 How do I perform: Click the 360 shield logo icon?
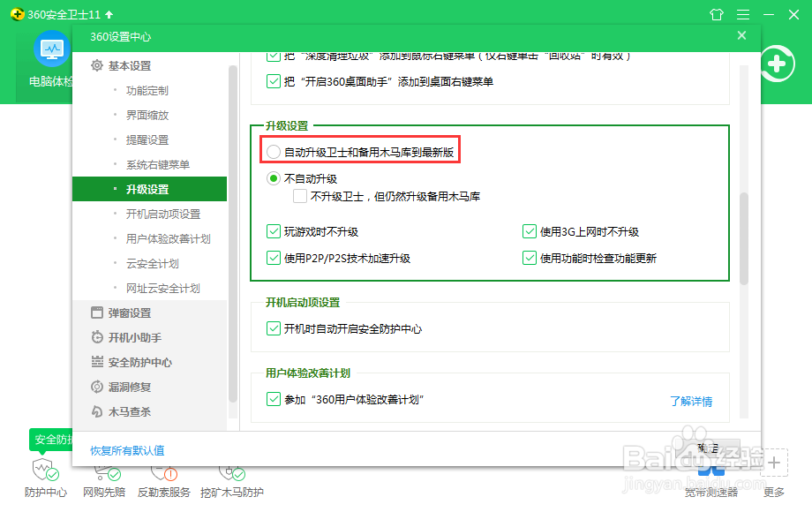point(17,14)
